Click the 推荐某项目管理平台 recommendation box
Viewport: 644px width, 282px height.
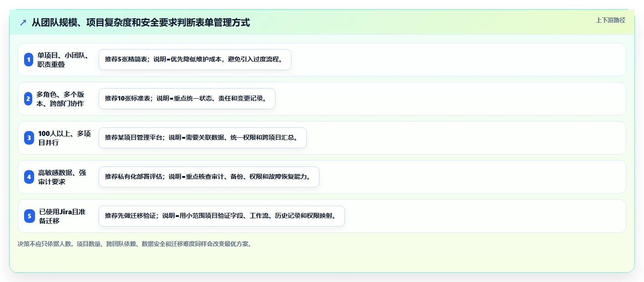coord(203,138)
